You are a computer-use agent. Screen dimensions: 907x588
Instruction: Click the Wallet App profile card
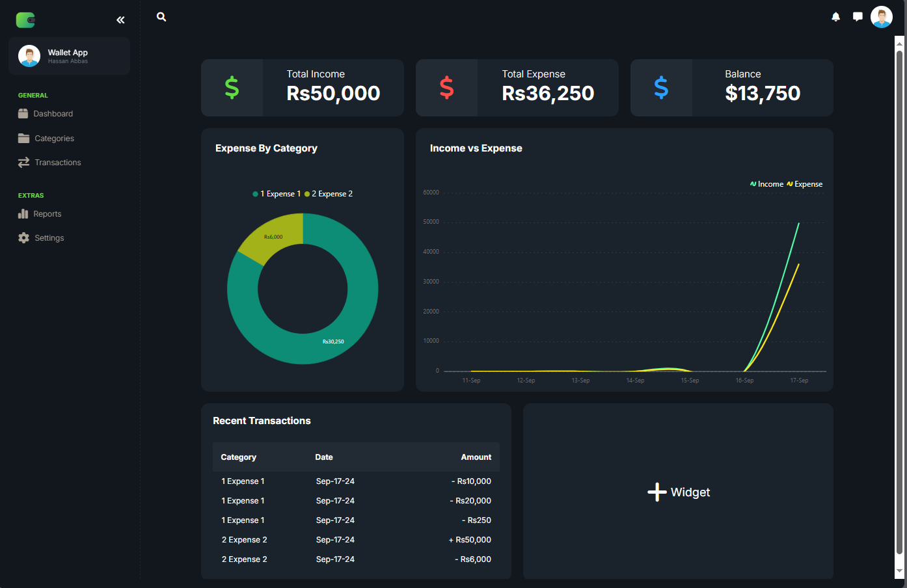click(70, 56)
